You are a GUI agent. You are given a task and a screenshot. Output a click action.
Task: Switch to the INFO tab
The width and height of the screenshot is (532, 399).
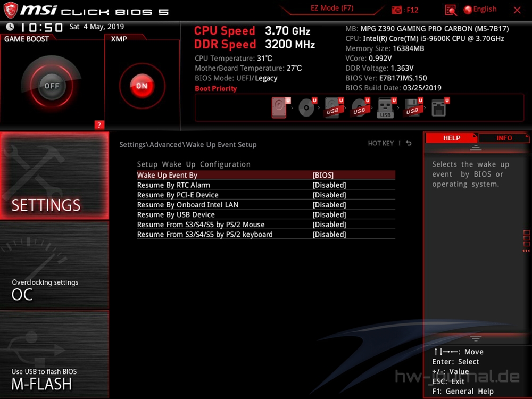504,138
